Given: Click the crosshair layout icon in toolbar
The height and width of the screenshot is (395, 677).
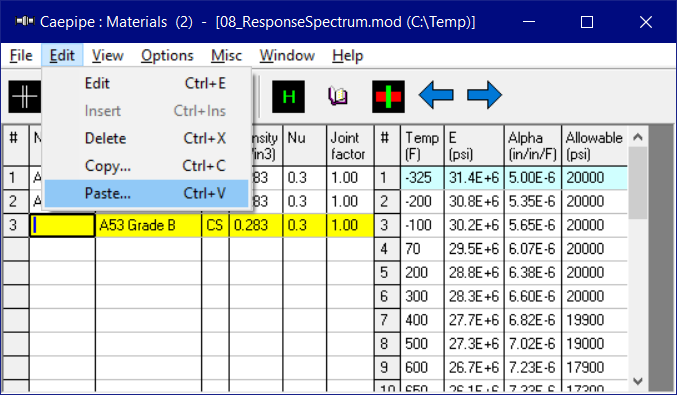Looking at the screenshot, I should point(25,97).
